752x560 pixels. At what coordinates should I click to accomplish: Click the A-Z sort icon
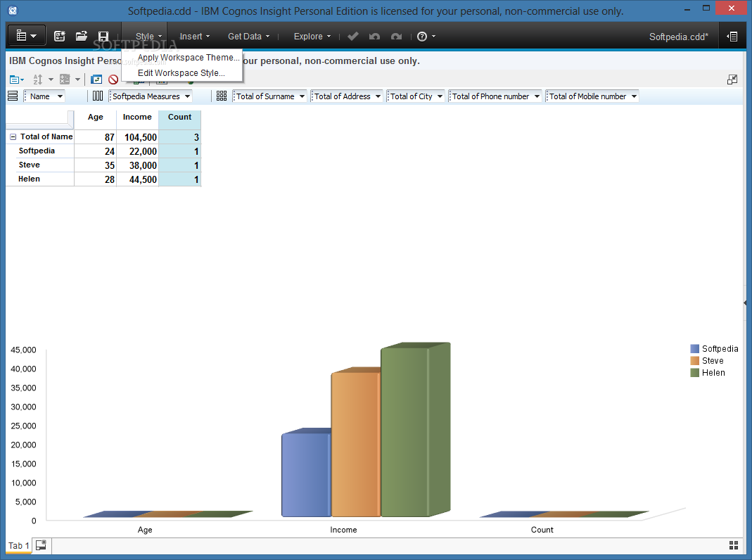point(38,79)
